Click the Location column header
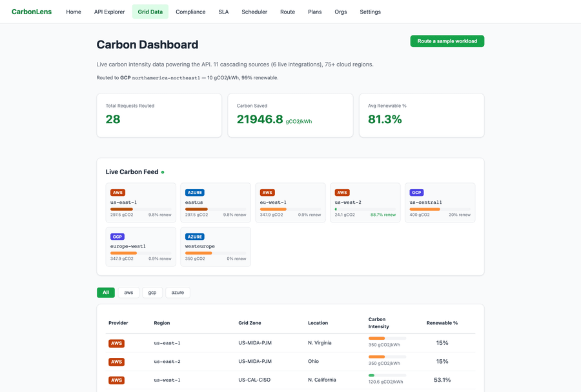Image resolution: width=581 pixels, height=392 pixels. point(318,323)
